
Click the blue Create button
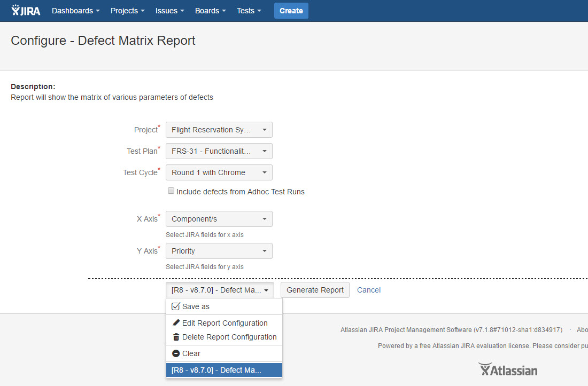click(x=291, y=11)
